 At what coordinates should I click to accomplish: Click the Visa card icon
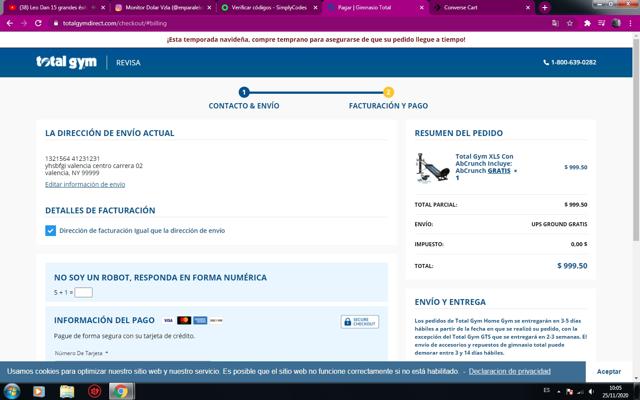pos(168,320)
